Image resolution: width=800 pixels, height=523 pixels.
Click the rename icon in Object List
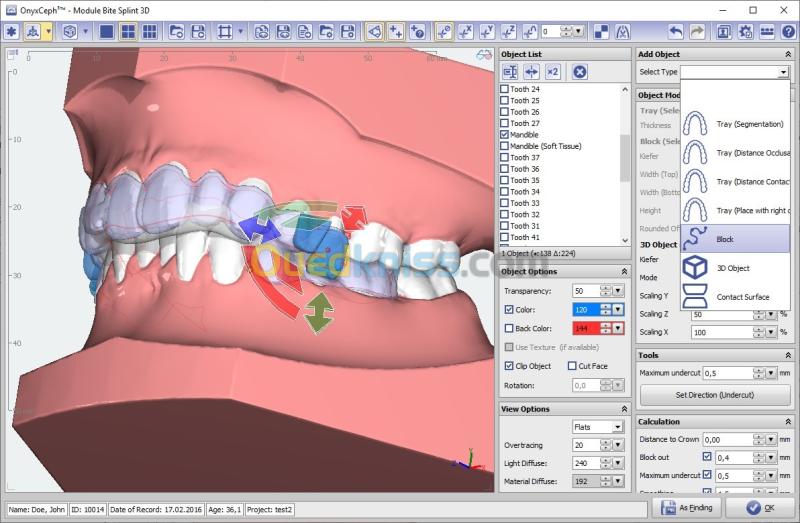(510, 72)
